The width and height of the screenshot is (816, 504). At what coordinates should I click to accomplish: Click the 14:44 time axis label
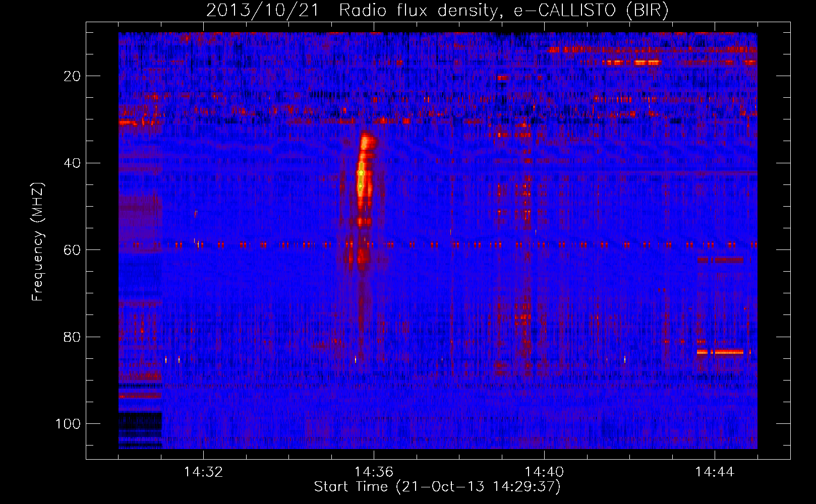tap(715, 472)
